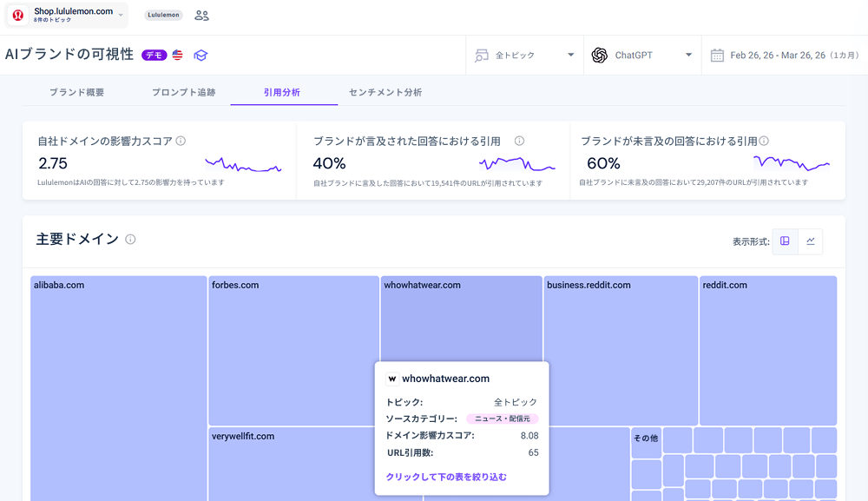Switch to line chart display format

tap(811, 241)
